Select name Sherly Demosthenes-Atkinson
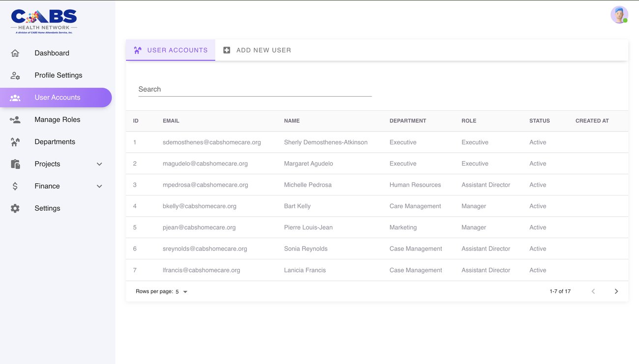Viewport: 639px width, 364px height. coord(326,142)
